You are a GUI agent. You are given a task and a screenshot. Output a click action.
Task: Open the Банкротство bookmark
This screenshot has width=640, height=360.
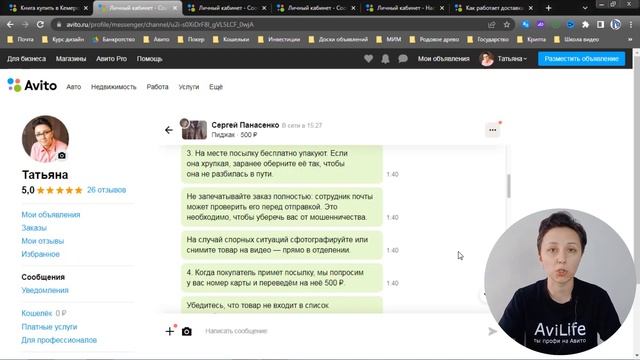[x=114, y=40]
